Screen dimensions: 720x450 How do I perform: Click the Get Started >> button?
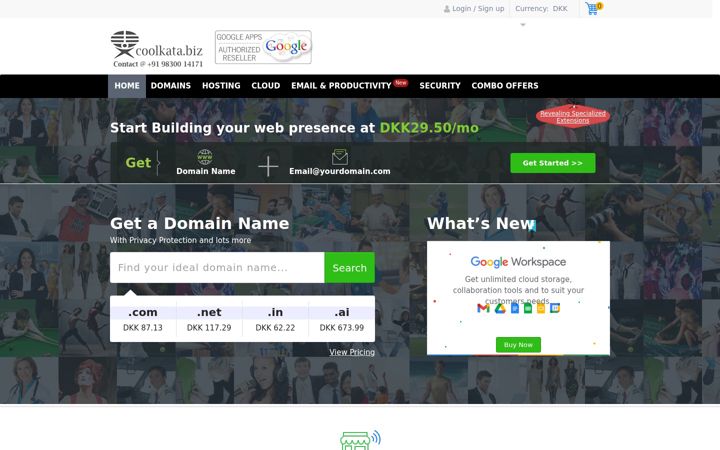[553, 163]
